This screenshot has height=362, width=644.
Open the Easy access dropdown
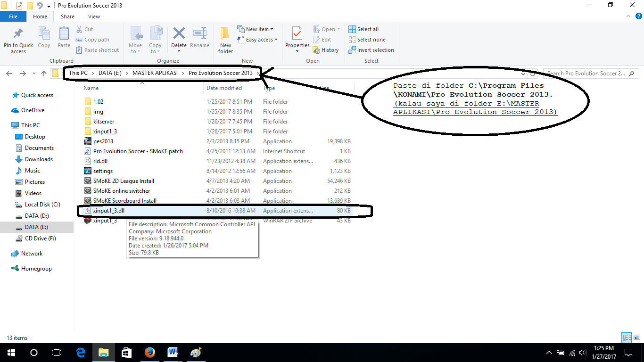point(257,40)
